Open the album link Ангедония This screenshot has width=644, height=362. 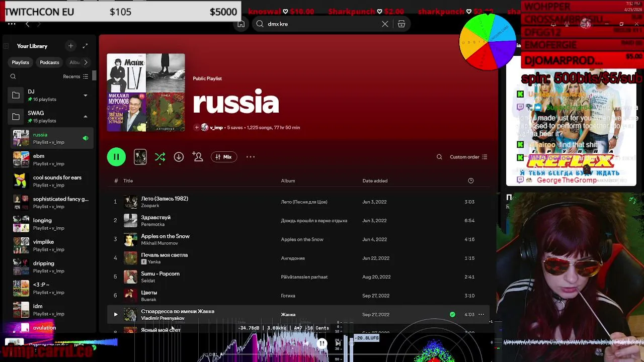293,258
